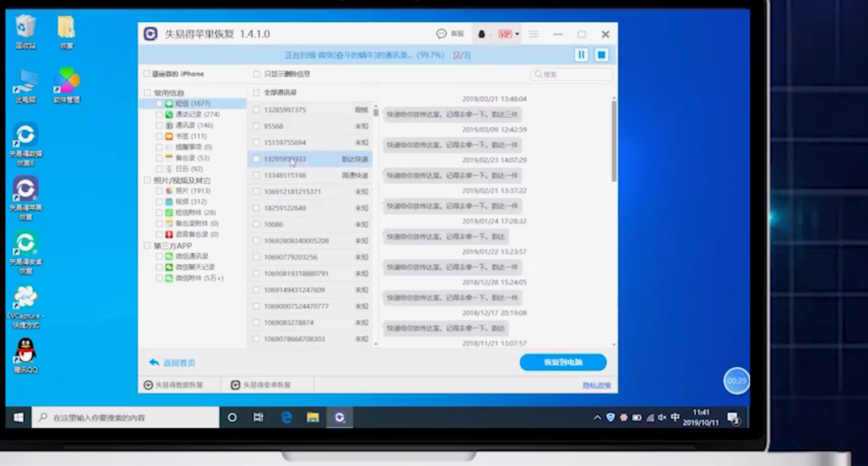Tick the 短信 (1677) checkbox
The width and height of the screenshot is (868, 466).
tap(159, 104)
